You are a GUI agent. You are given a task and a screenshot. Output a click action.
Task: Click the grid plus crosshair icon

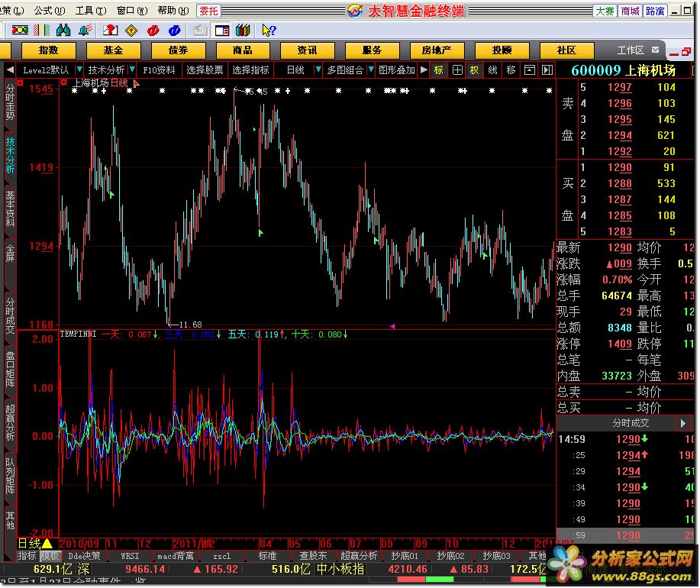pos(457,70)
